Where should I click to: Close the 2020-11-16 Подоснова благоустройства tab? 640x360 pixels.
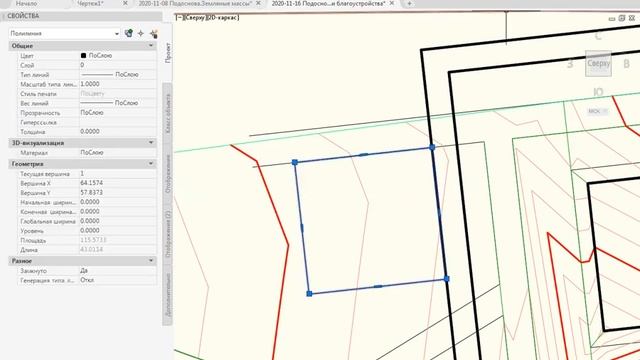(x=391, y=3)
